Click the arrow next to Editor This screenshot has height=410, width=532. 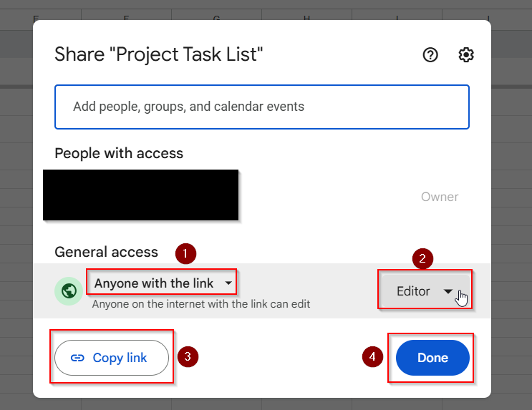point(448,291)
